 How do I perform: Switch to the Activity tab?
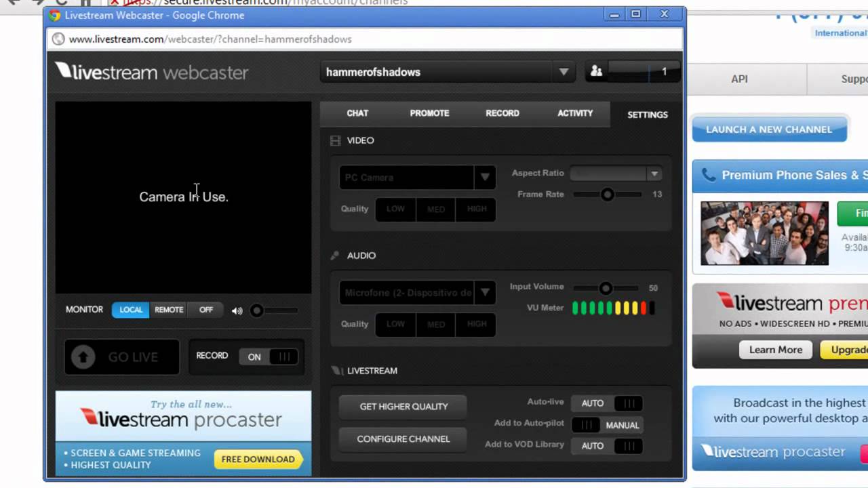tap(575, 113)
